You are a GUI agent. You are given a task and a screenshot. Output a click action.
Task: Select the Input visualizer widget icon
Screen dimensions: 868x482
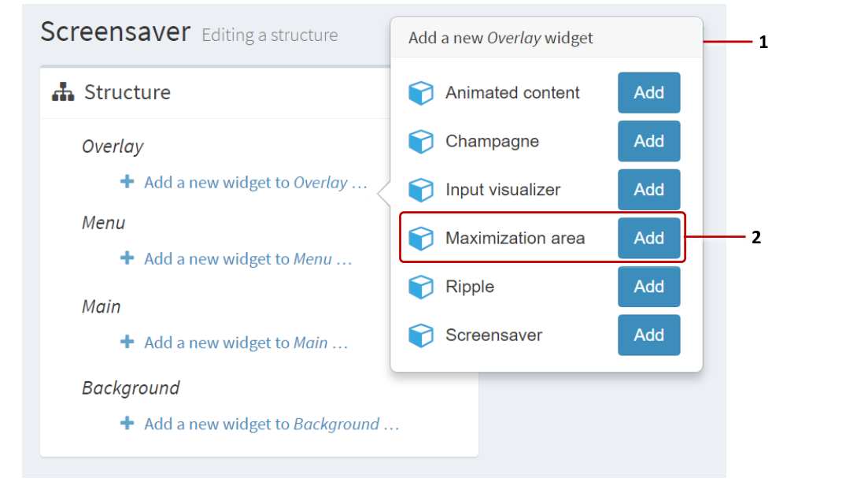422,189
